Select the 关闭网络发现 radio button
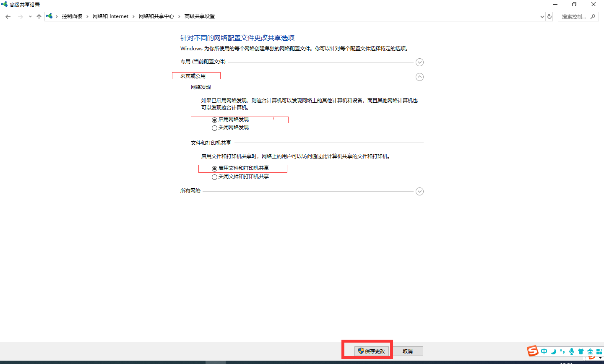Screen dimensions: 604x364 click(214, 128)
